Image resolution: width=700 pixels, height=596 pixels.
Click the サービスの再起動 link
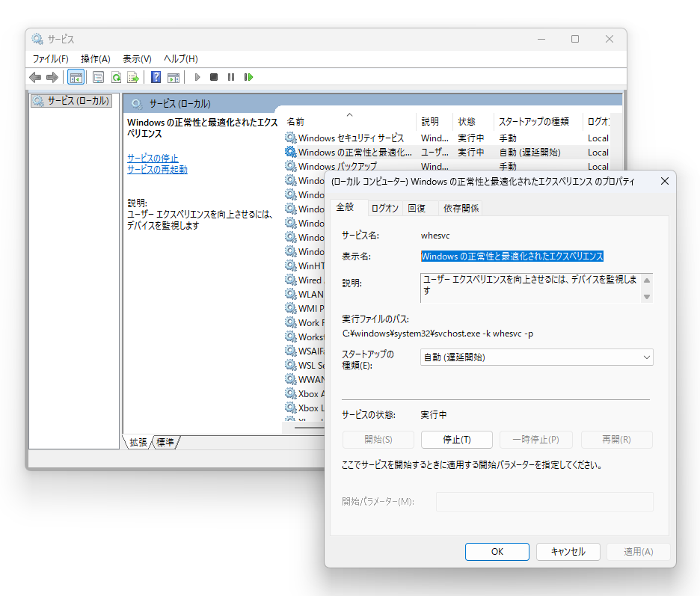click(x=157, y=170)
